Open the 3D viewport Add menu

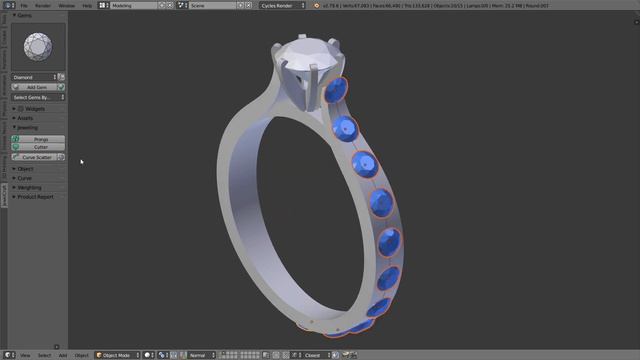coord(62,356)
